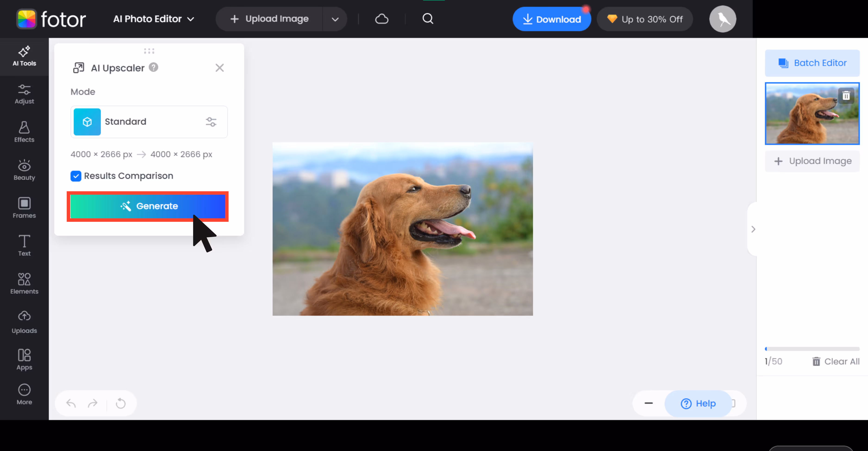Image resolution: width=868 pixels, height=451 pixels.
Task: Toggle the Results Comparison checkbox
Action: click(76, 176)
